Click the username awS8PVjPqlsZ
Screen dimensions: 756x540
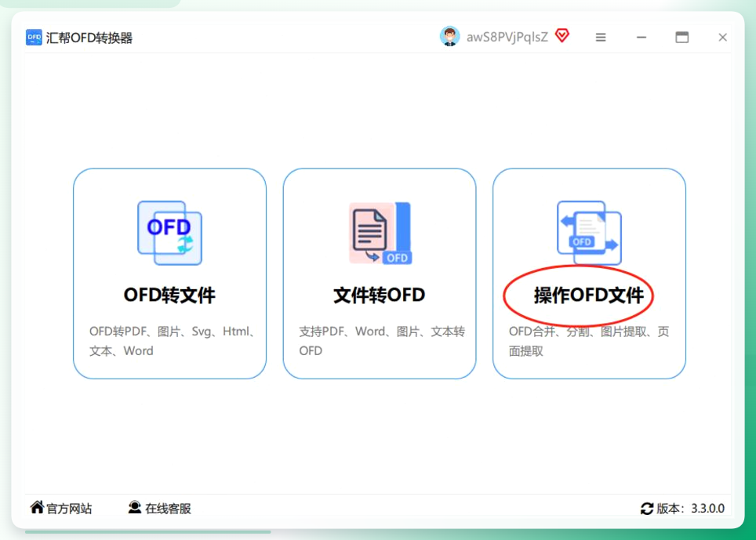(507, 37)
